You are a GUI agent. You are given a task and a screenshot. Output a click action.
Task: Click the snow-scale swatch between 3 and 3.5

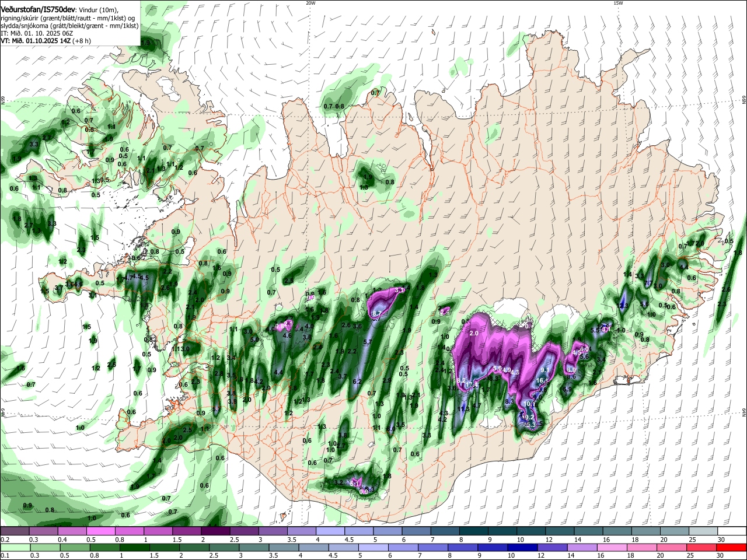(273, 531)
